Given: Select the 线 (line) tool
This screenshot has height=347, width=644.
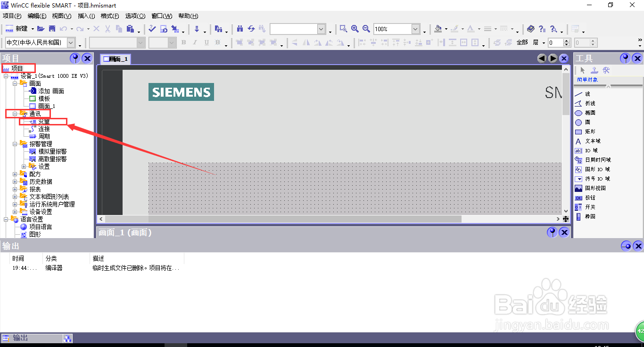Looking at the screenshot, I should tap(582, 94).
